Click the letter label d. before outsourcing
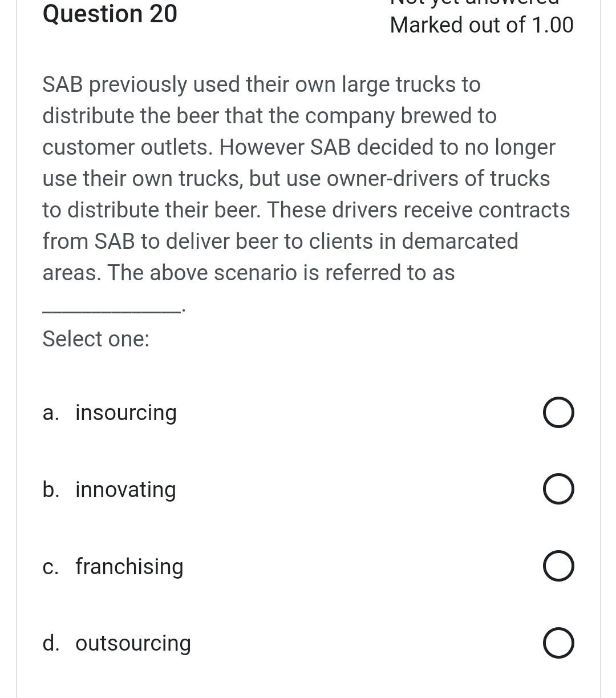 tap(51, 643)
